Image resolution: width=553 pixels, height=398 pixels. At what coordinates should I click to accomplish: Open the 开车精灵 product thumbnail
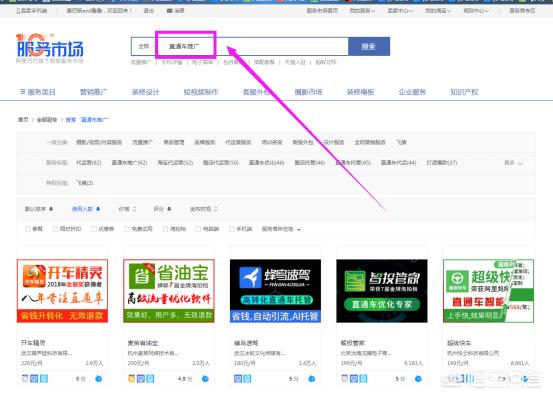[x=62, y=291]
